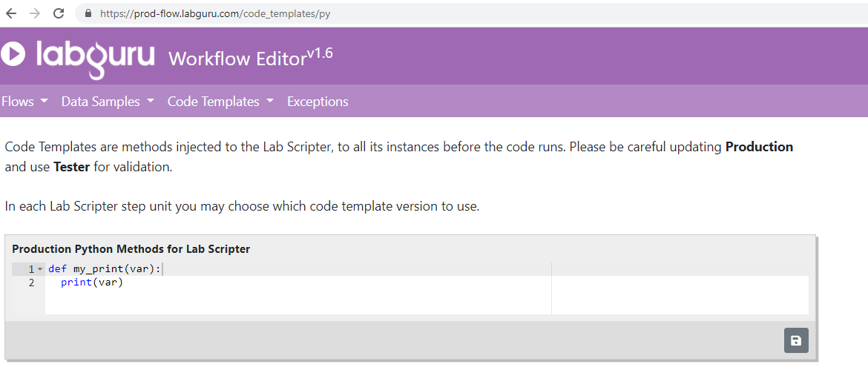Click the browser Back arrow
Viewport: 868px width, 373px height.
pos(11,13)
